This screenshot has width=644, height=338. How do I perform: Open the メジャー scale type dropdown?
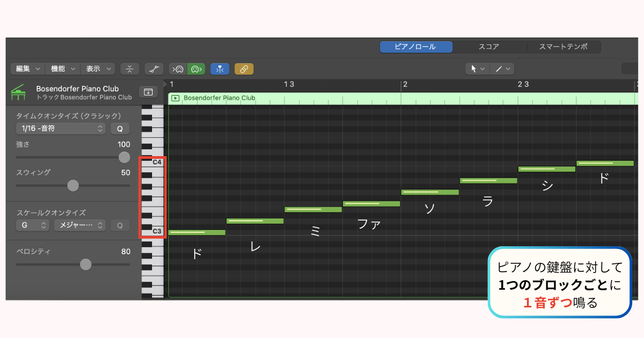click(79, 225)
